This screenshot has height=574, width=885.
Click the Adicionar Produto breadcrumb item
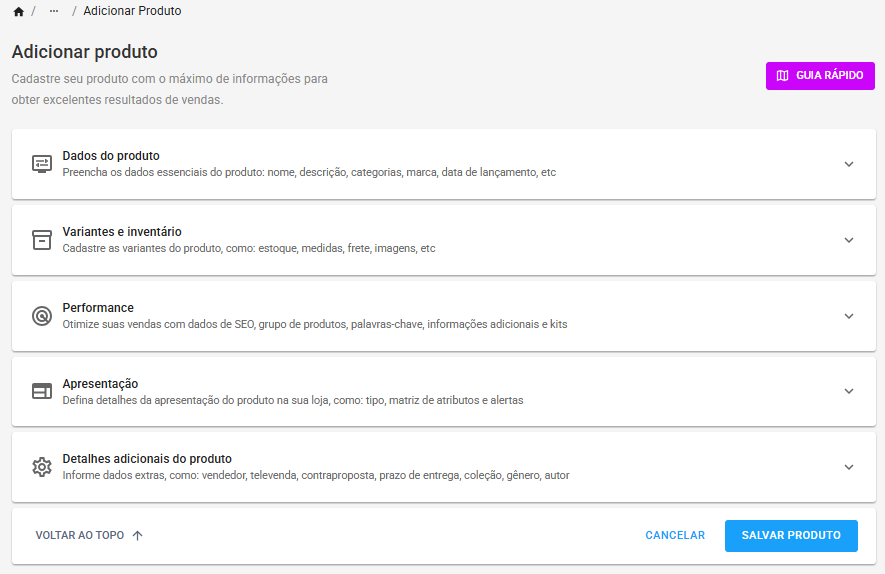pos(132,11)
